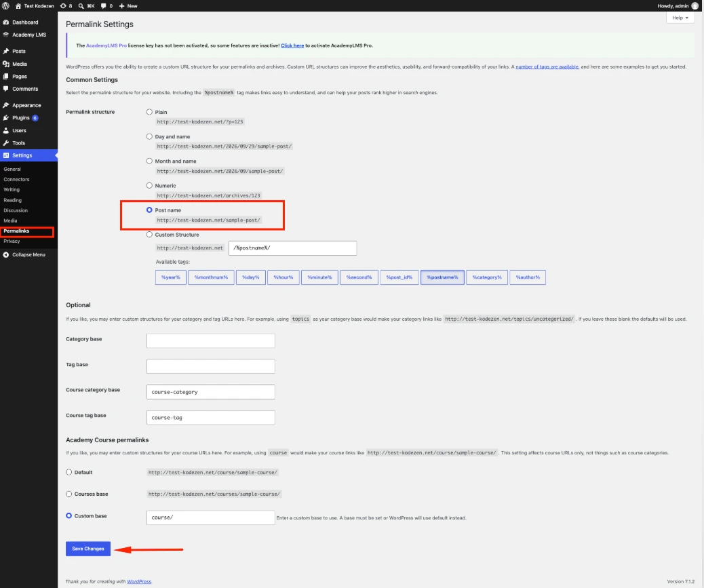Insert the %monthnum% tag button
This screenshot has width=704, height=588.
click(x=211, y=277)
